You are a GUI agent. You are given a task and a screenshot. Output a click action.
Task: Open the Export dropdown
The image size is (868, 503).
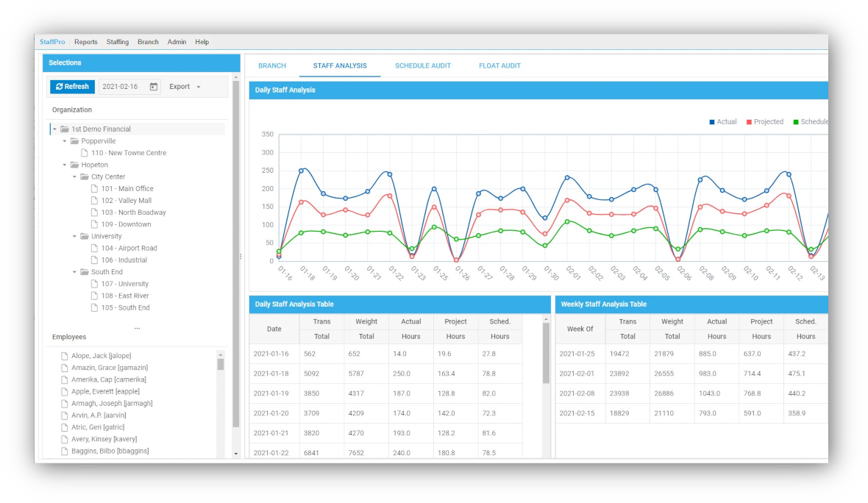click(185, 87)
